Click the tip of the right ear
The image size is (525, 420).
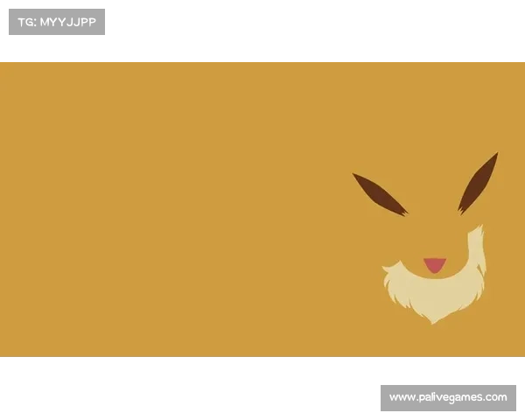point(496,155)
